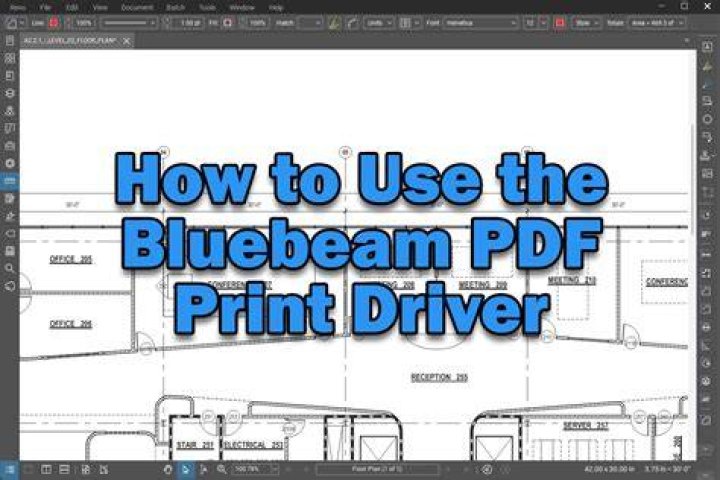This screenshot has height=480, width=720.
Task: Click the 42.00 x 30.00 in page size readout
Action: coord(609,469)
